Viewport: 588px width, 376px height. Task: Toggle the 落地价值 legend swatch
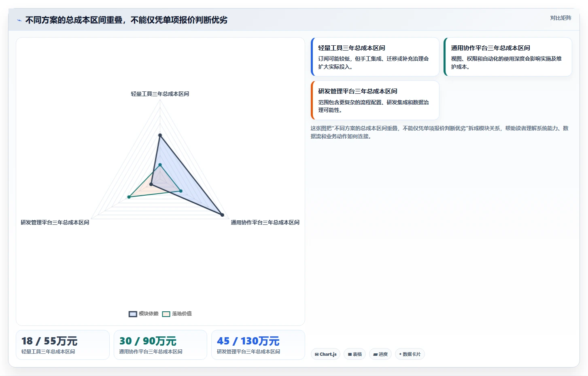coord(166,314)
